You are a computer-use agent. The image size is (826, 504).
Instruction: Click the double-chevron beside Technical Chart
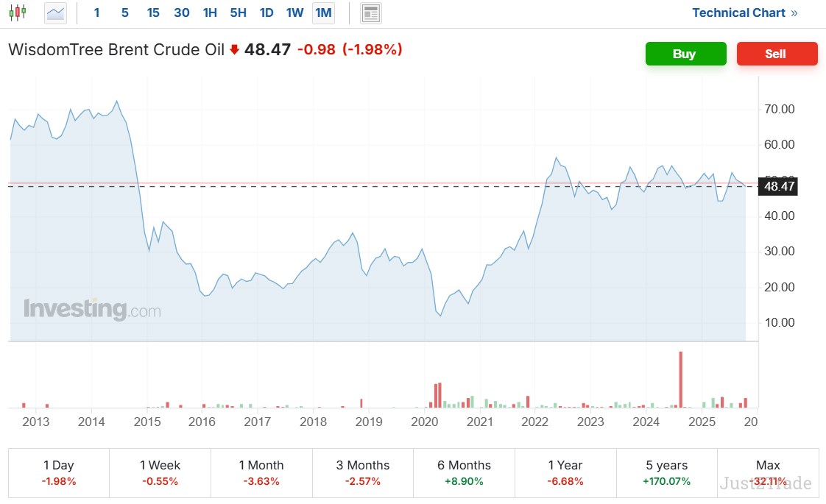pyautogui.click(x=794, y=13)
